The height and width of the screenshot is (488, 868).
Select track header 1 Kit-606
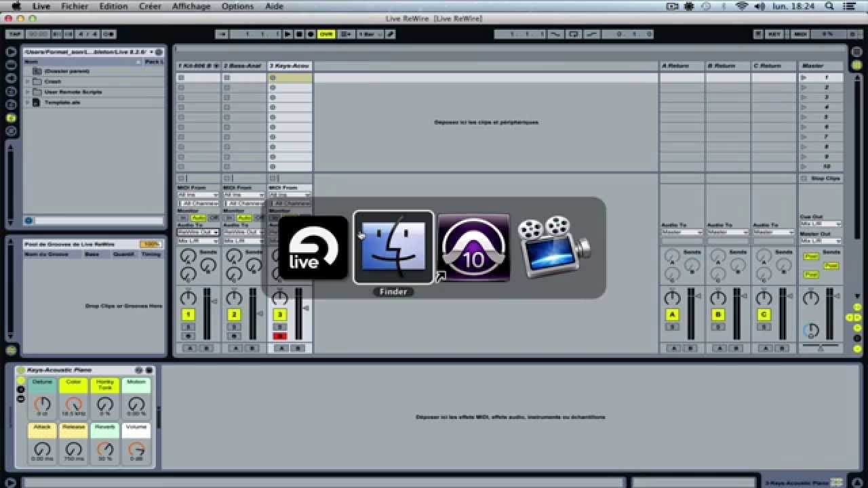click(198, 66)
